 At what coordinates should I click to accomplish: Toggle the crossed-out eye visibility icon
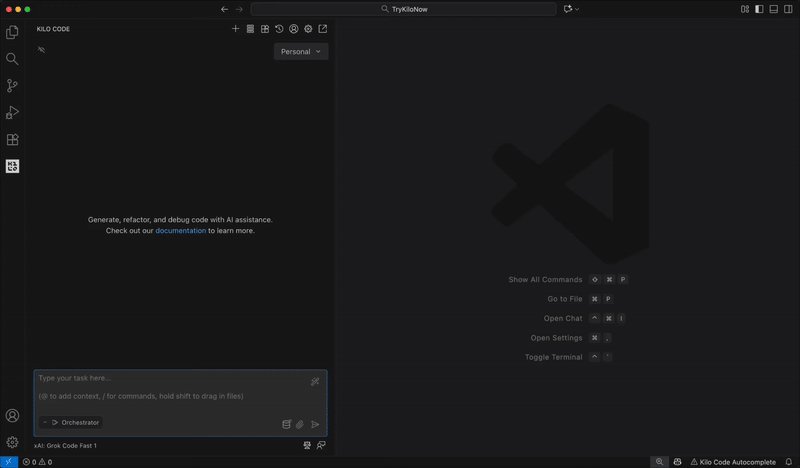coord(41,50)
